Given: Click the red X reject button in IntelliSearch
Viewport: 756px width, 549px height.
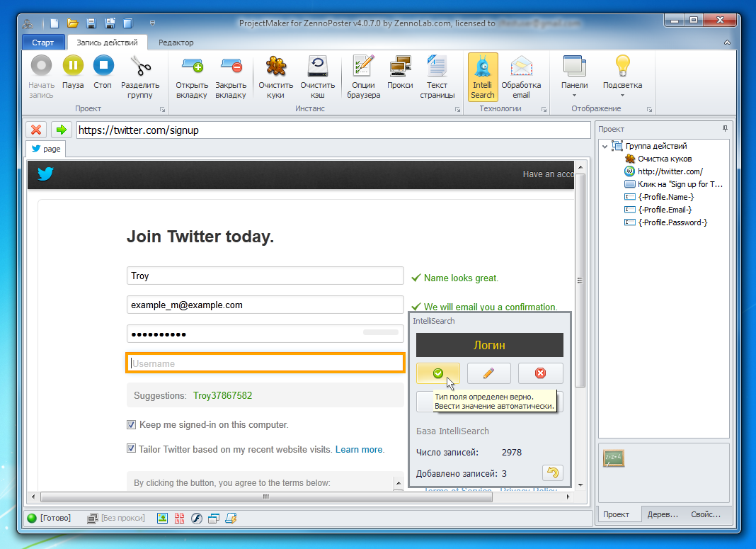Looking at the screenshot, I should coord(541,373).
